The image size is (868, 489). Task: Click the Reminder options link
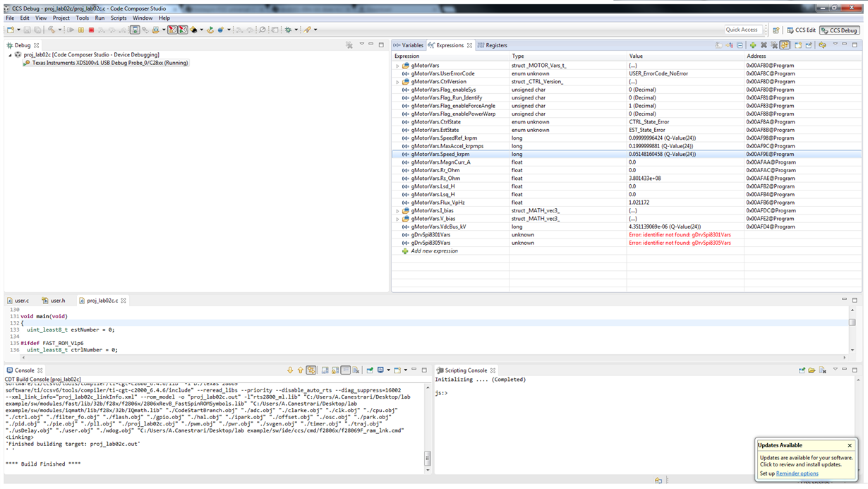click(797, 473)
